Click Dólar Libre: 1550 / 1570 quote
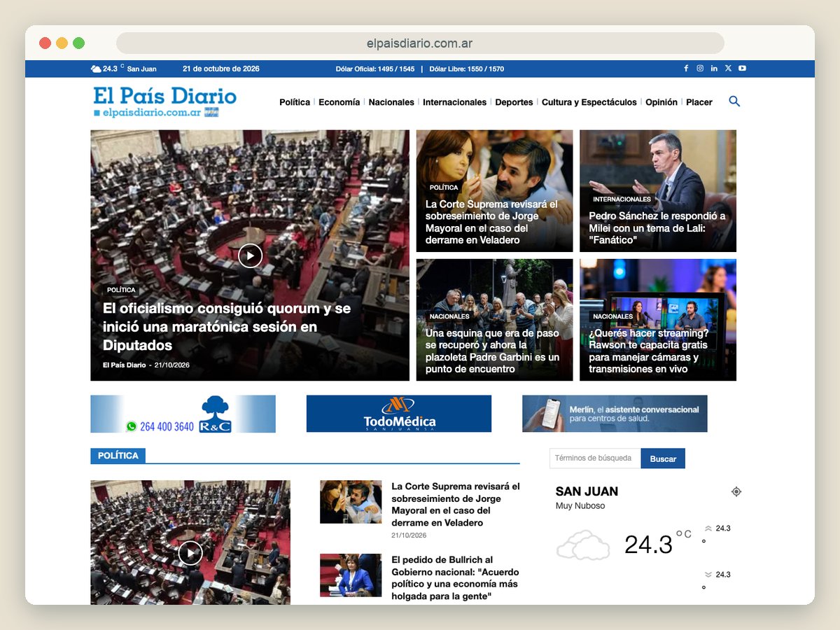 click(x=466, y=69)
